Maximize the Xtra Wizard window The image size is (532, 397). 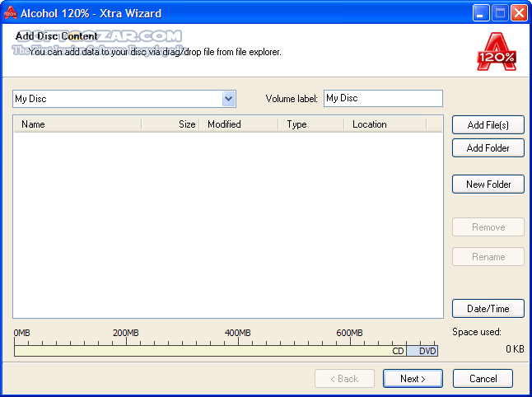(x=501, y=13)
